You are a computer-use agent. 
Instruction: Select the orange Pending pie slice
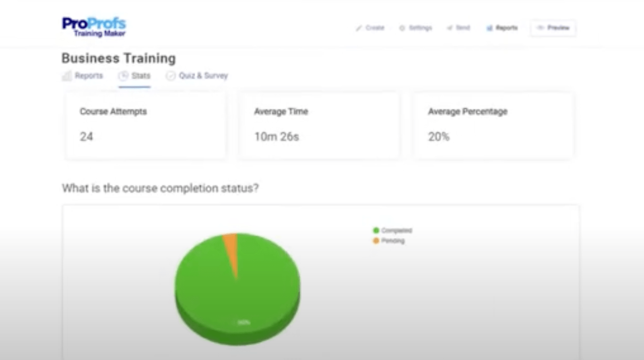(x=231, y=245)
